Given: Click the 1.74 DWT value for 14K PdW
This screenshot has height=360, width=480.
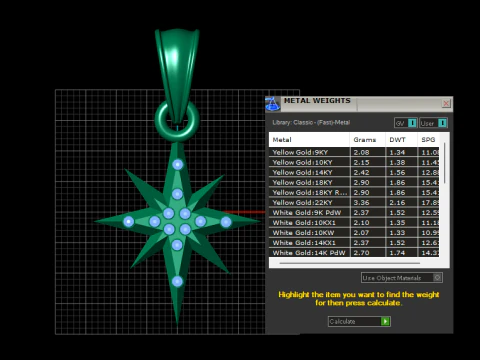Looking at the screenshot, I should pyautogui.click(x=397, y=253).
